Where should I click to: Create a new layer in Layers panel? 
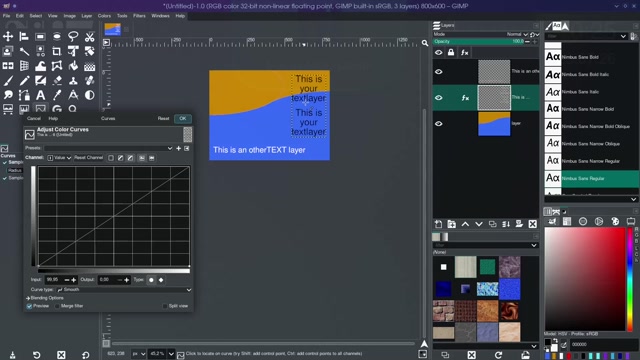tap(438, 224)
